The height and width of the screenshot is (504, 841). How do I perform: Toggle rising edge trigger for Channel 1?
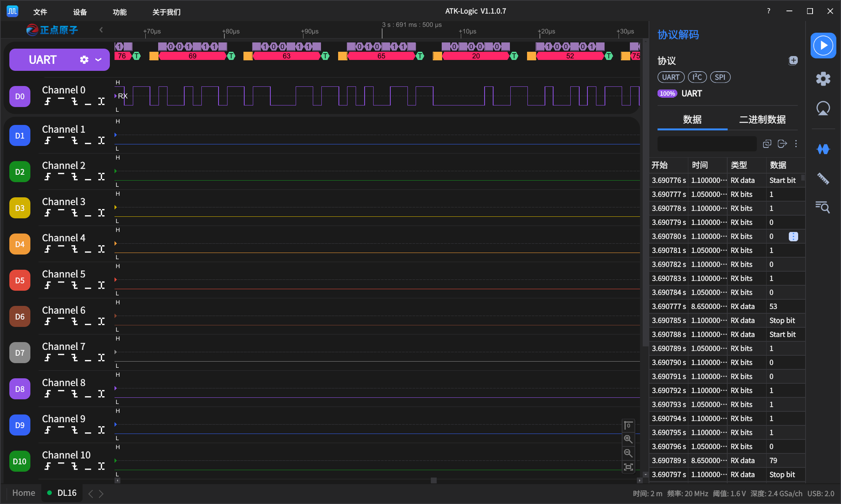(48, 140)
